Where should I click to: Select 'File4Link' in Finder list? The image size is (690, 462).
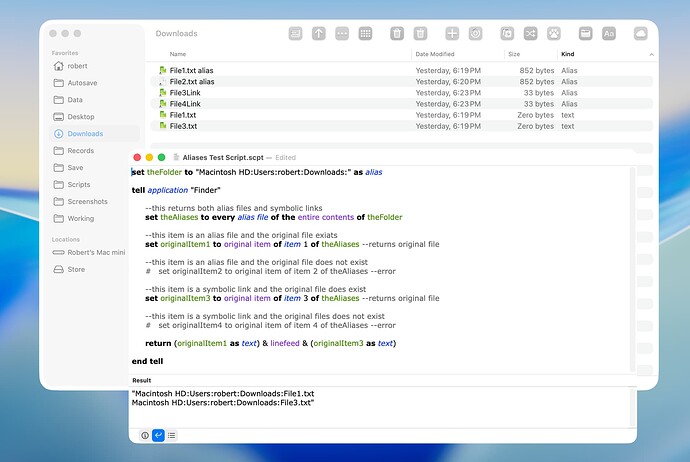401,104
